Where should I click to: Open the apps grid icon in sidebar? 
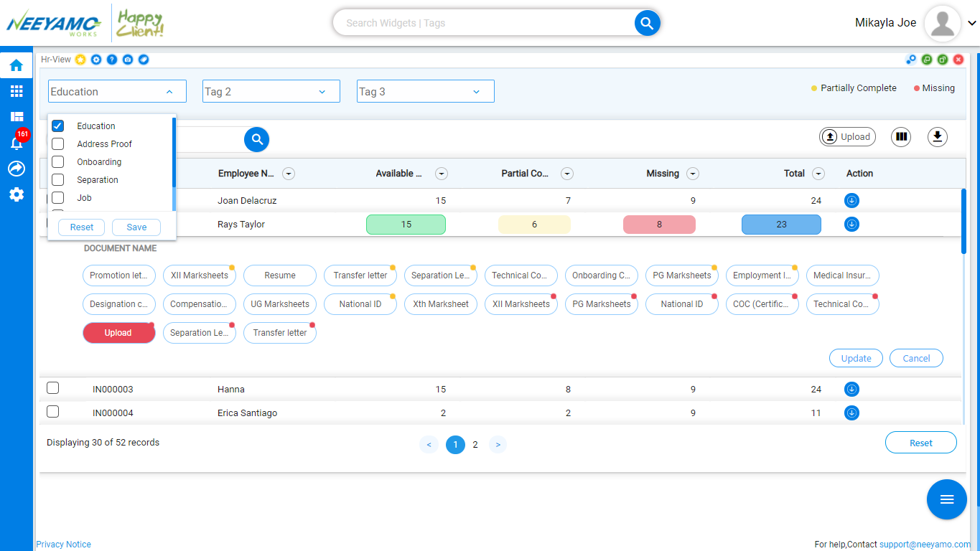[16, 91]
